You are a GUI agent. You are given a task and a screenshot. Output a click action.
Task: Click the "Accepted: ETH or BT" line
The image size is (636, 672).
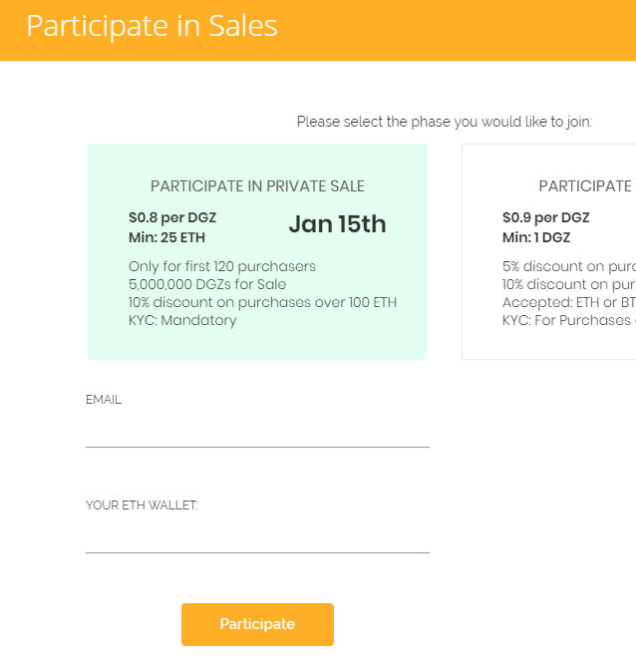click(x=569, y=302)
